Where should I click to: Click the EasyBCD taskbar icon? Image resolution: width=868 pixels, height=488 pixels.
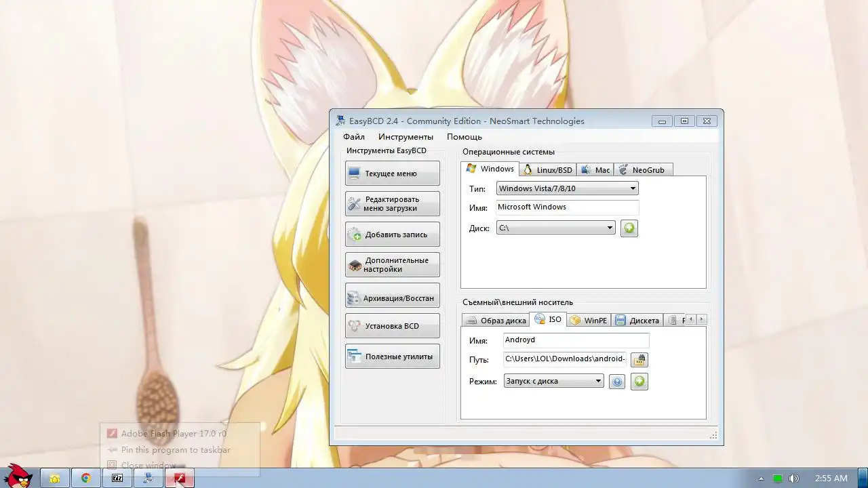[149, 478]
